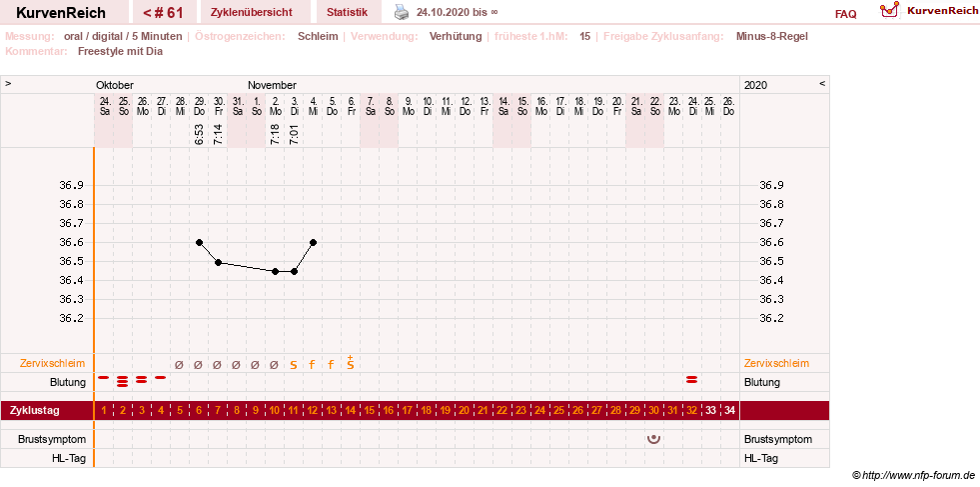The height and width of the screenshot is (487, 980).
Task: Click left HL-Tag row label
Action: 69,458
